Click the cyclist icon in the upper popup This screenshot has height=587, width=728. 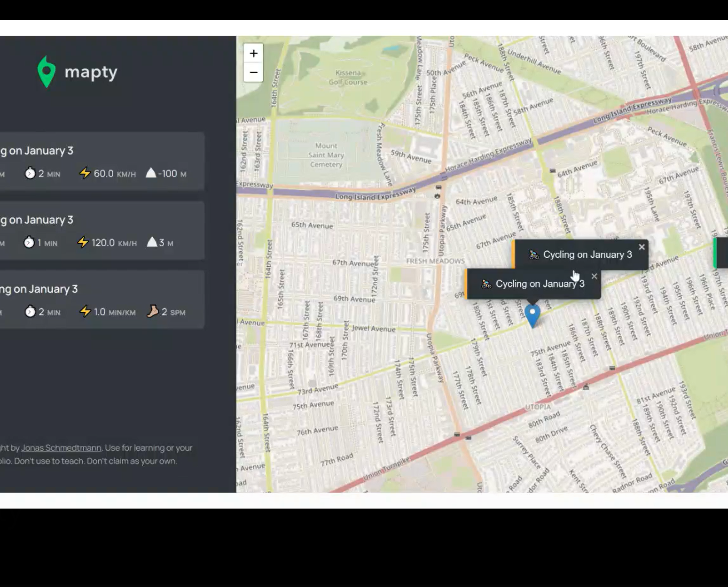click(533, 255)
